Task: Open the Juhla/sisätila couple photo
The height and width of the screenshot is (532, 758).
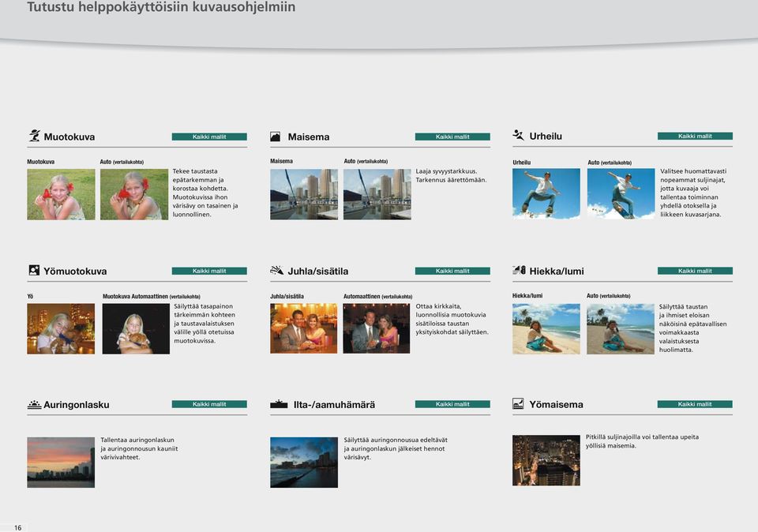Action: [303, 328]
